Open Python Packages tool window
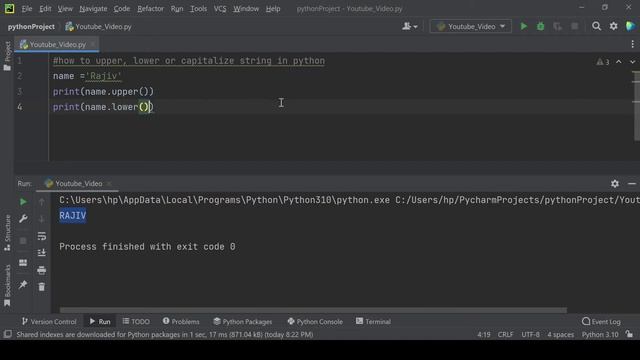This screenshot has width=640, height=360. pos(242,322)
